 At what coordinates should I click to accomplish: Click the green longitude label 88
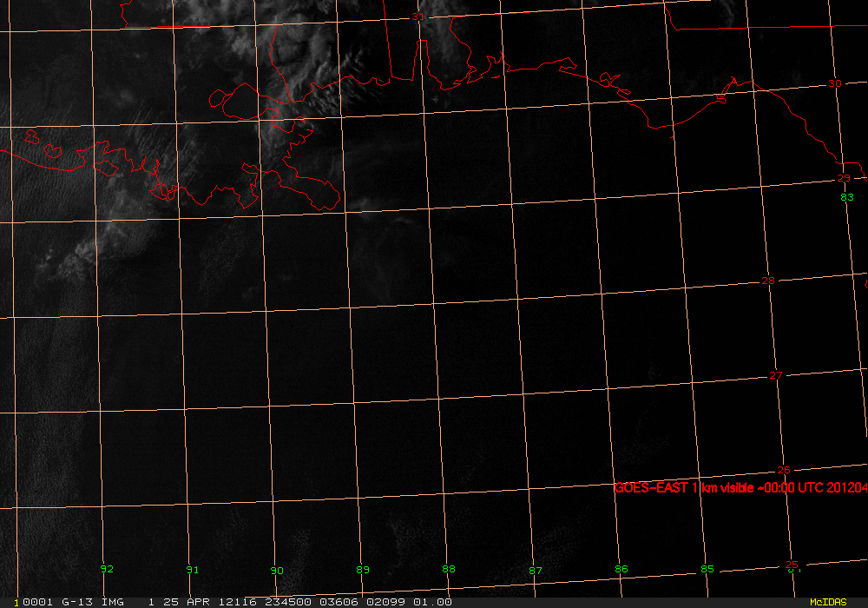(x=449, y=569)
